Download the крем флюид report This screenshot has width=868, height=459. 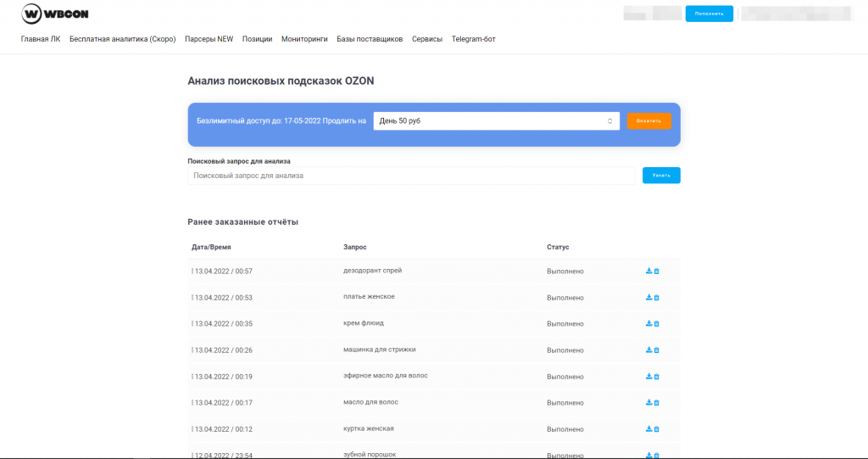648,324
